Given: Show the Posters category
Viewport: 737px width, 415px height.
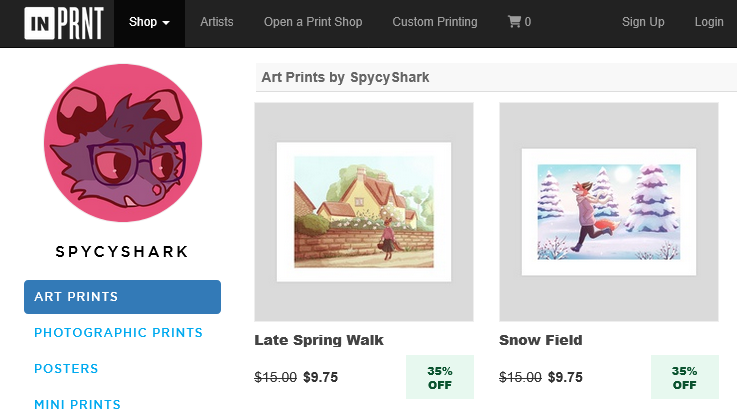Looking at the screenshot, I should 66,369.
